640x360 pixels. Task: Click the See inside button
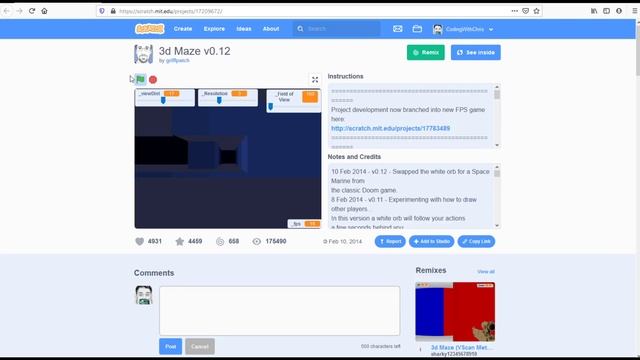[476, 52]
